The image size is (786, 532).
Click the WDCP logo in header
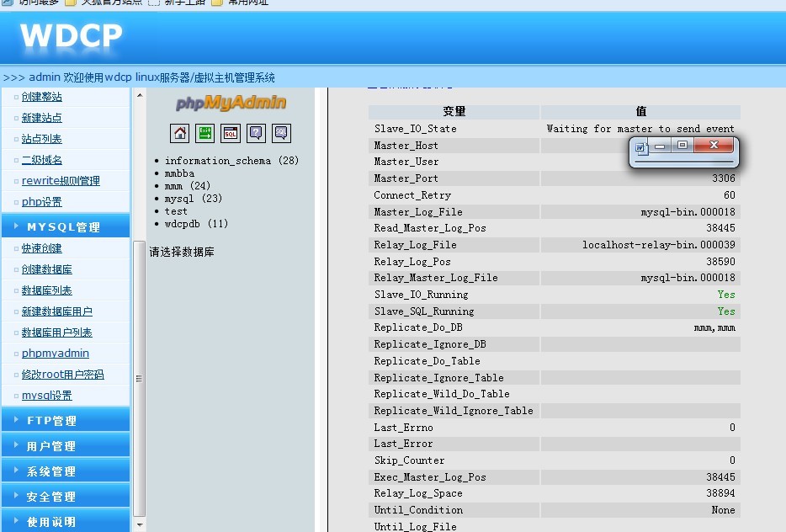pos(72,36)
